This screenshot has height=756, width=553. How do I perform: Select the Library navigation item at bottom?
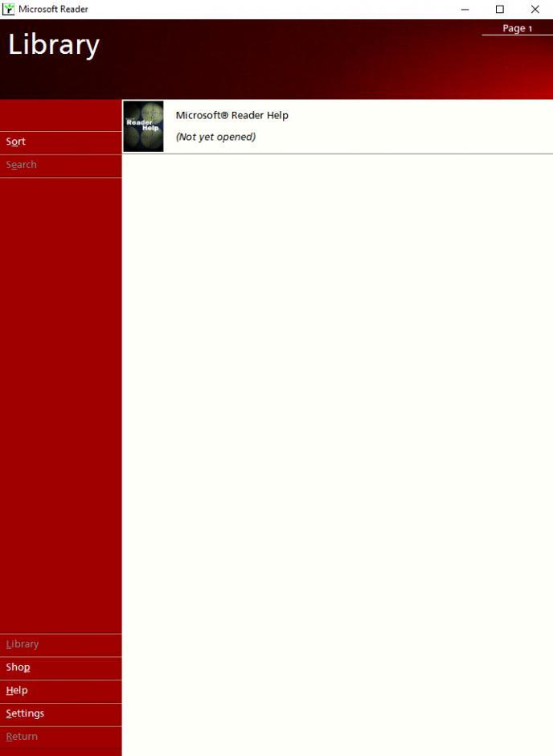(x=23, y=644)
